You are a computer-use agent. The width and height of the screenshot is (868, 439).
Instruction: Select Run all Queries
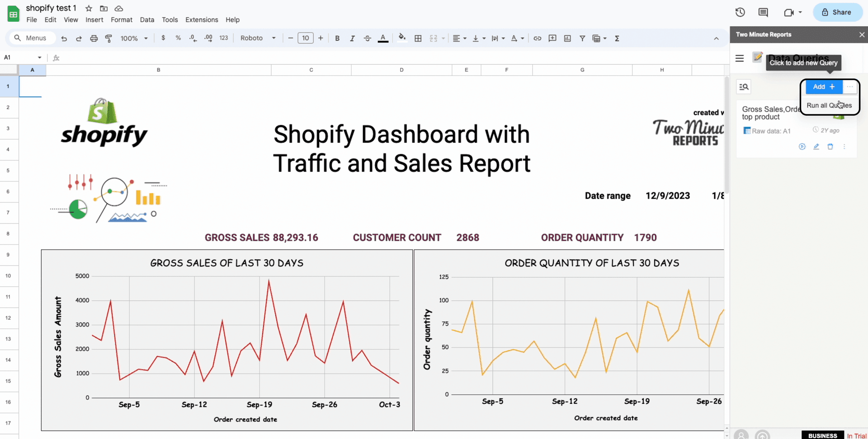829,105
